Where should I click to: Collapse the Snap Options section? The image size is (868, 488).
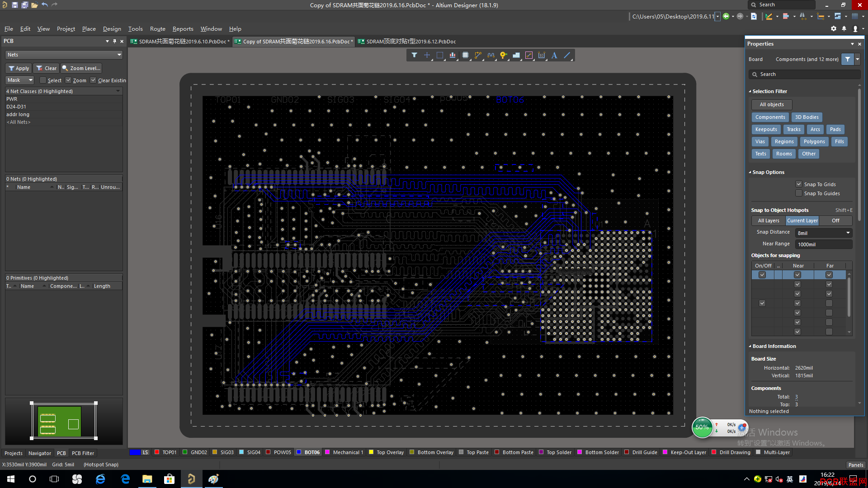(x=750, y=172)
